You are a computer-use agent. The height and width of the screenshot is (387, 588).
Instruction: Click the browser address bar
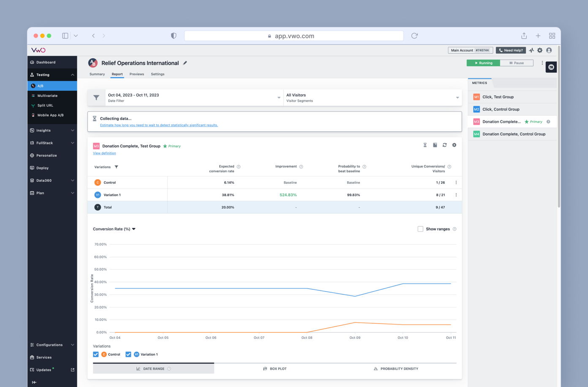pos(294,36)
